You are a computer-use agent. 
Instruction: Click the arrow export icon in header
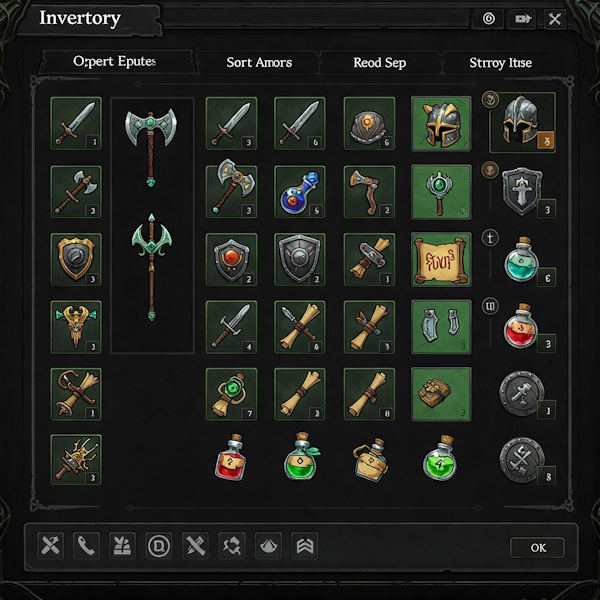[x=523, y=19]
